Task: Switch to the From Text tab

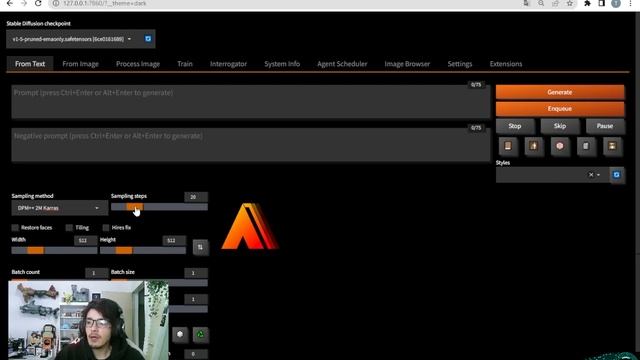Action: coord(30,64)
